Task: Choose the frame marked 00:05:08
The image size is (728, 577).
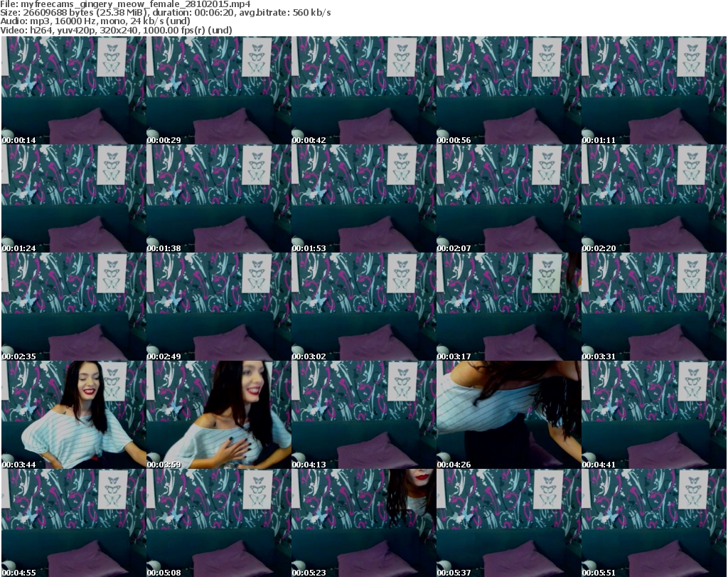Action: coord(219,523)
